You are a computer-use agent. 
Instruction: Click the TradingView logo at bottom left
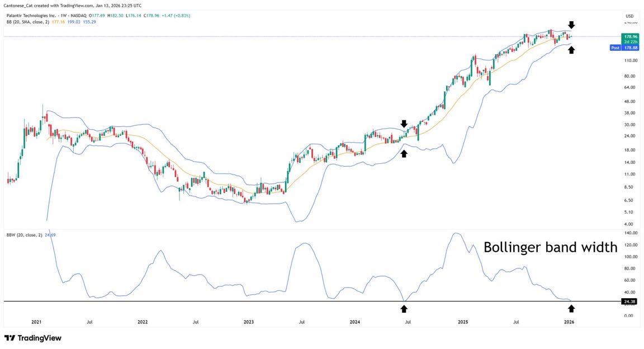33,338
